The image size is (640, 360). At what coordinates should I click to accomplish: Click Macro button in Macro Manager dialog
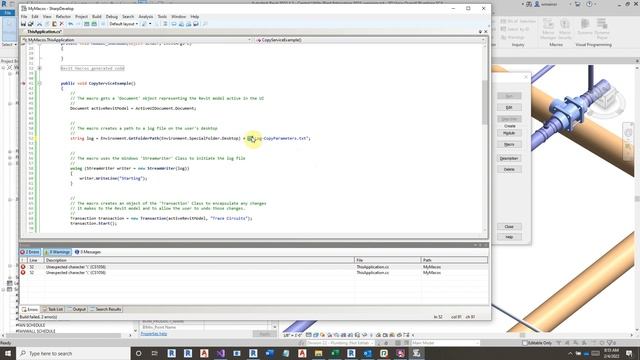coord(509,144)
